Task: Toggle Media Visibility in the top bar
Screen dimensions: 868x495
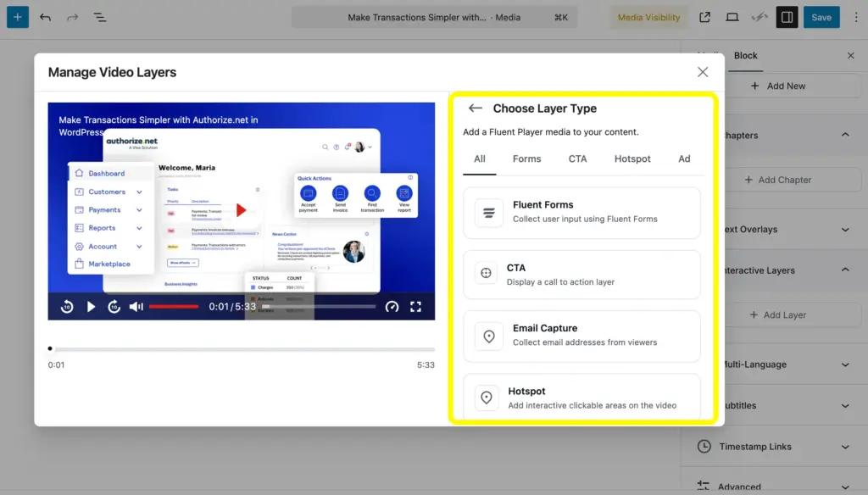Action: point(648,17)
